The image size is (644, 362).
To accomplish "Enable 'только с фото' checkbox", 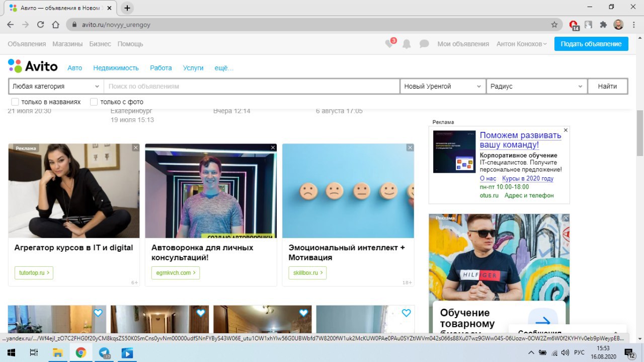I will pos(94,102).
